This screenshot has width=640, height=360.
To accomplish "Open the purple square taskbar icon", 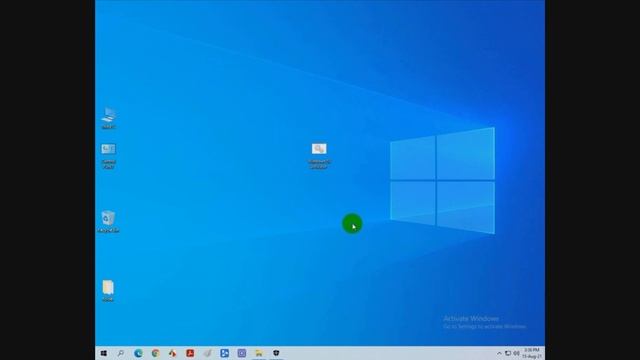I will pyautogui.click(x=242, y=353).
